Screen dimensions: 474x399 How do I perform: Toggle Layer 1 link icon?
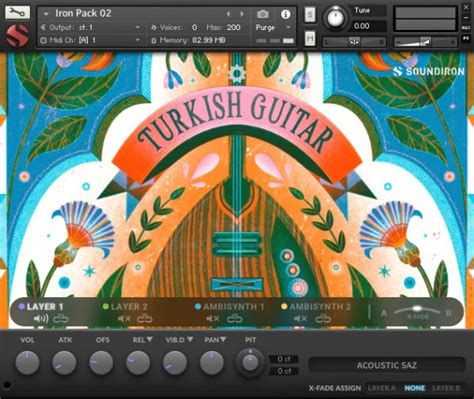[61, 319]
